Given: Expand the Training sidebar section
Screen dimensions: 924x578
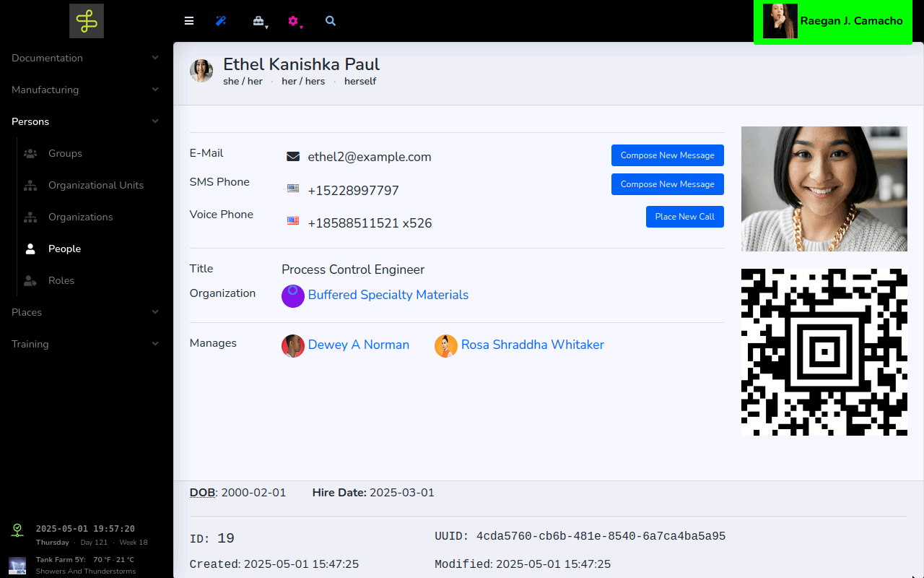Looking at the screenshot, I should click(x=86, y=344).
